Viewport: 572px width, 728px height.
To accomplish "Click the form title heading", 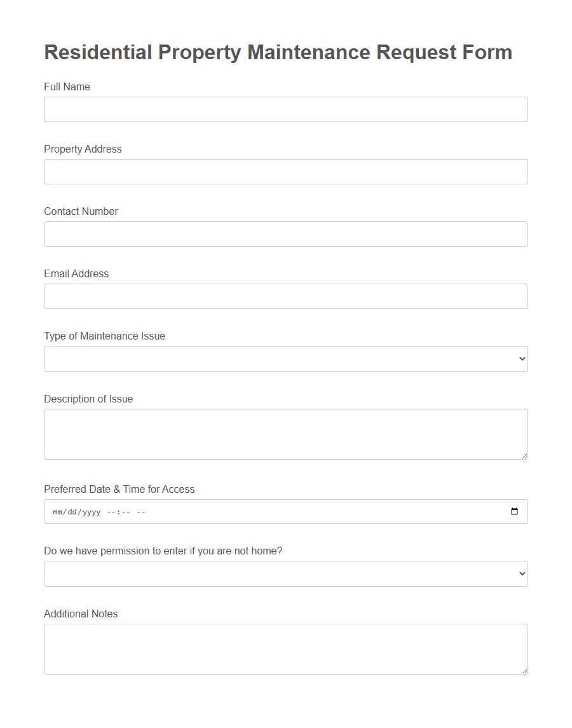I will (278, 52).
